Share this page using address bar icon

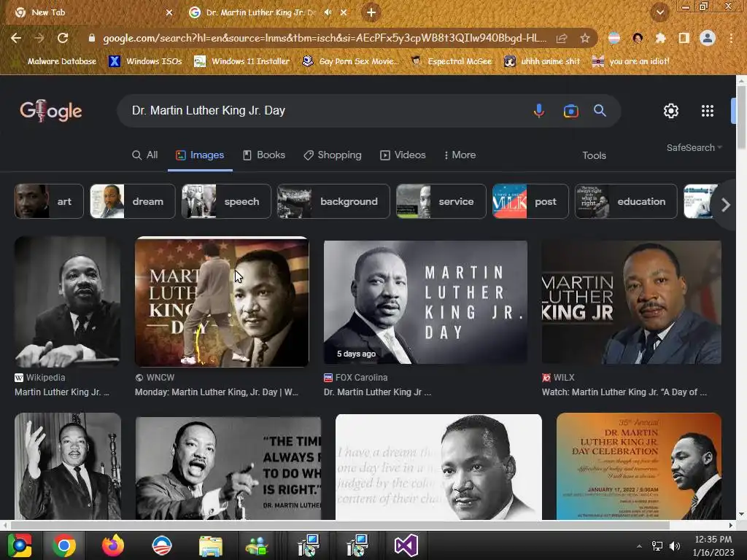[x=562, y=38]
